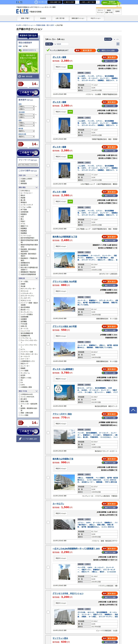Image resolution: width=138 pixels, height=644 pixels.
Task: Click the フリーワード text input field
Action: tap(28, 165)
